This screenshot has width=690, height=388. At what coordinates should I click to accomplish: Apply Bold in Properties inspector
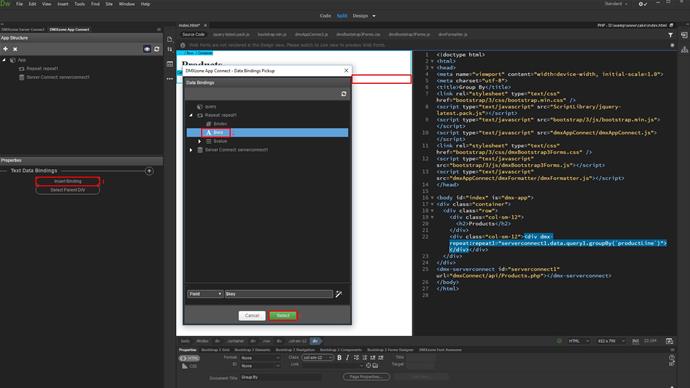[x=339, y=358]
